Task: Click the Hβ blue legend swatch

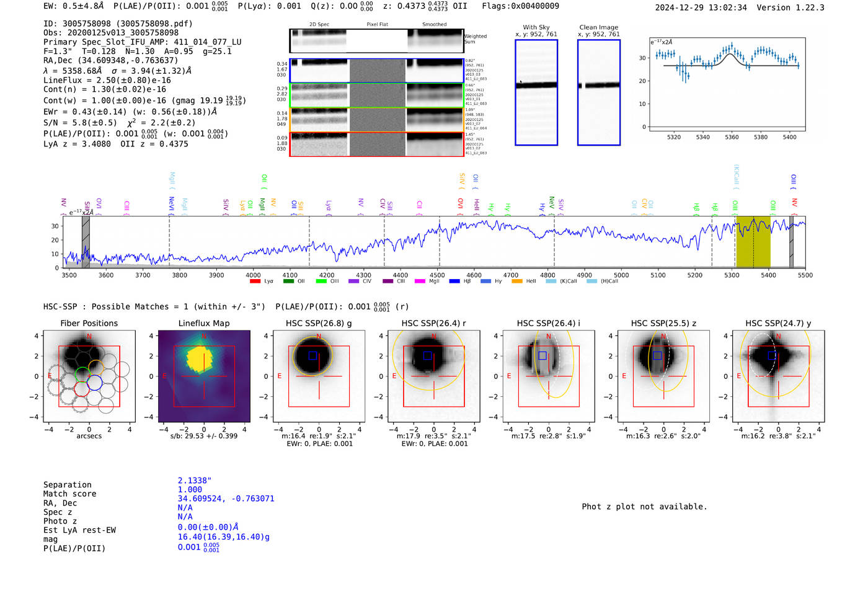Action: point(454,282)
